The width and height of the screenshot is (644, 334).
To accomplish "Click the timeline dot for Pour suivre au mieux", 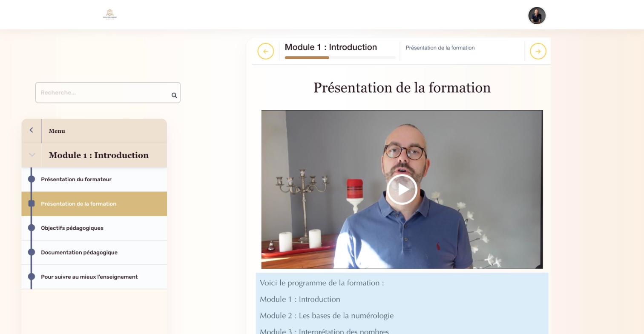I will click(x=31, y=277).
